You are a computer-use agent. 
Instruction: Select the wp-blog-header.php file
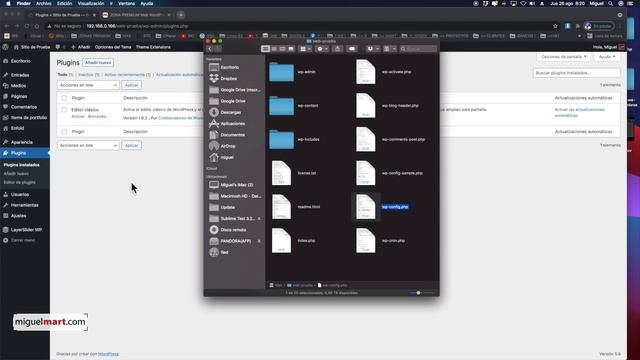tap(366, 106)
